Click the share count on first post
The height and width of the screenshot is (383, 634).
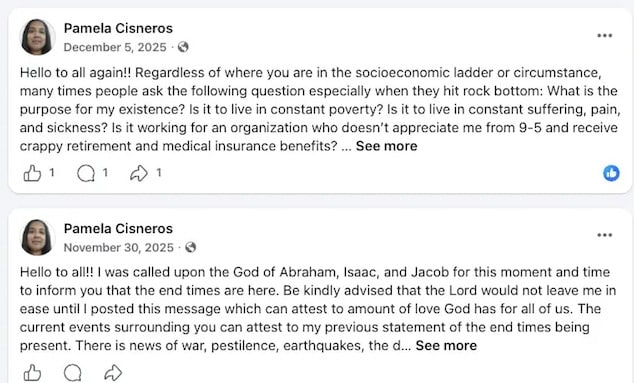click(x=159, y=173)
